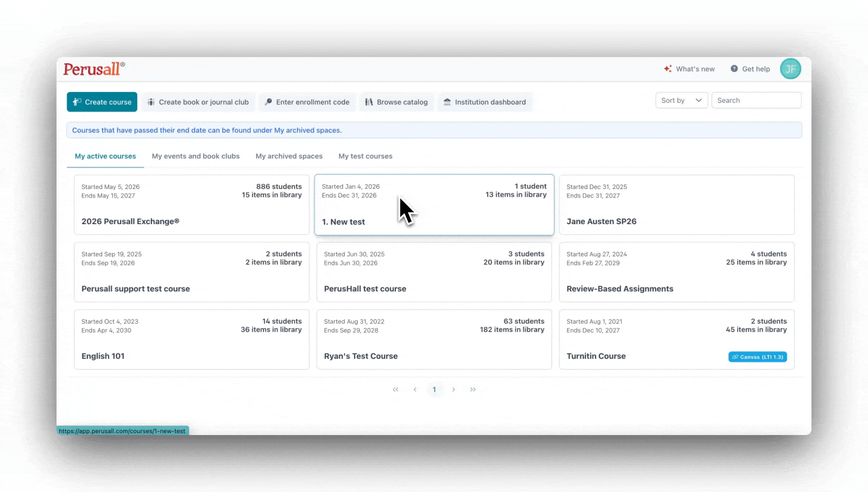Click the Get help label
Screen dimensions: 868x492
(756, 69)
